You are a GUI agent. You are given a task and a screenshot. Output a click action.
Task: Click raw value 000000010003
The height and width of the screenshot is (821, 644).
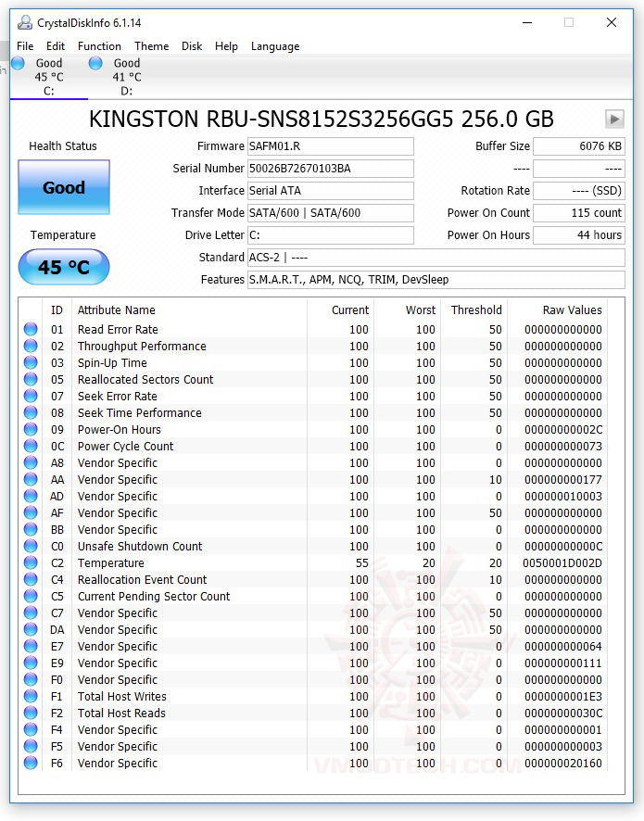click(x=563, y=496)
